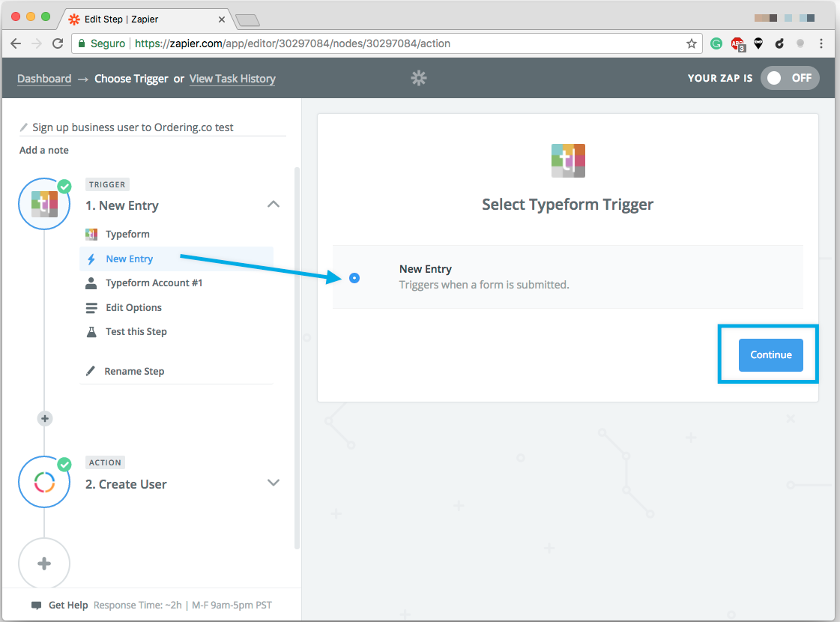Click the Typeform trigger circle icon

[x=44, y=204]
